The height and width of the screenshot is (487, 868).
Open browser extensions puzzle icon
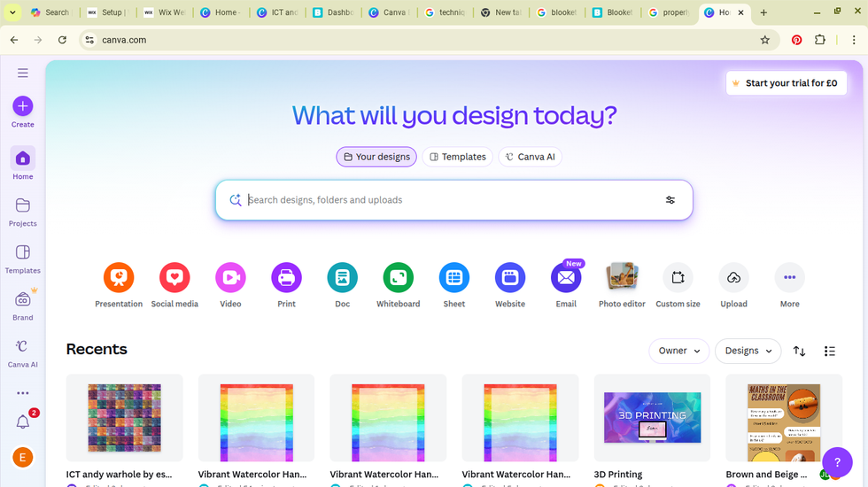pyautogui.click(x=820, y=40)
